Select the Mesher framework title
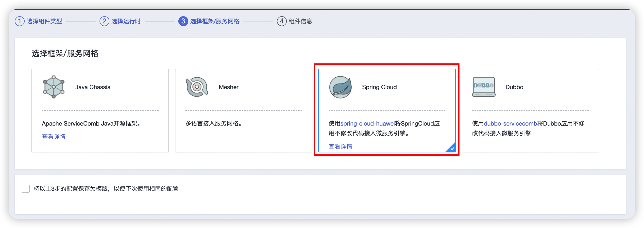 tap(228, 87)
